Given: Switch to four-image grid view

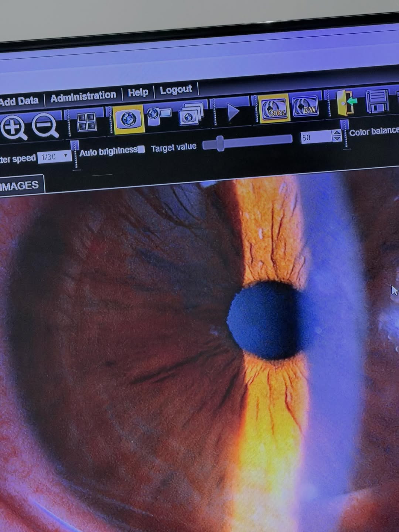Looking at the screenshot, I should tap(87, 122).
